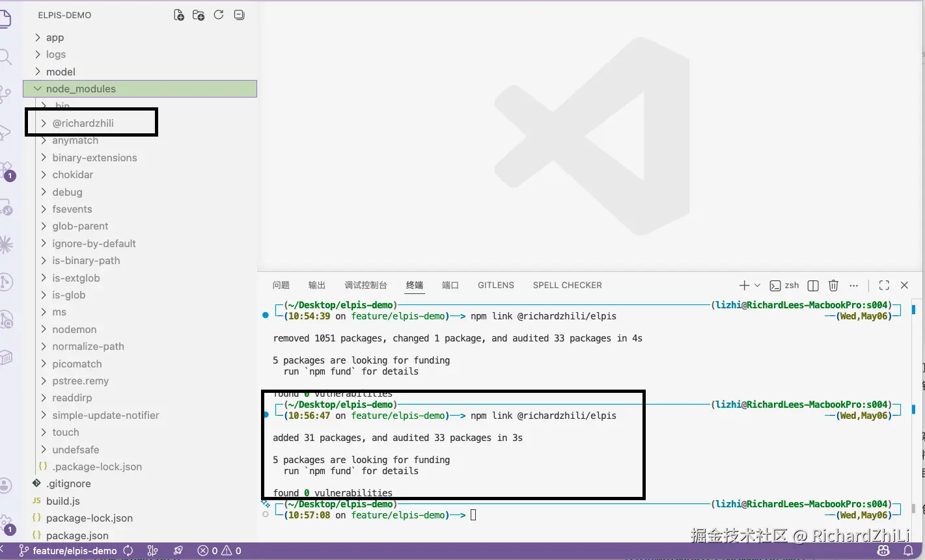Open the Manage gear menu

pyautogui.click(x=5, y=523)
